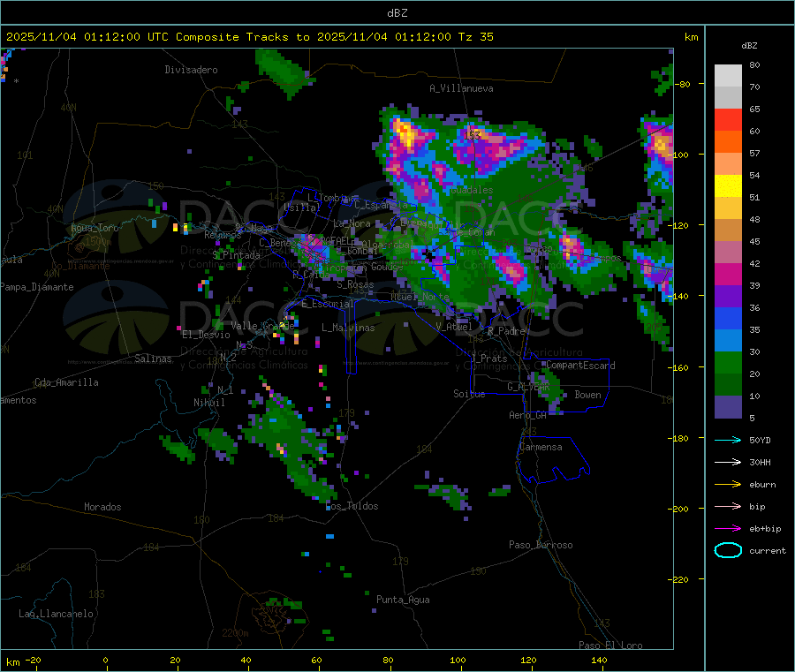Click the dBZ title at the top

(x=397, y=12)
